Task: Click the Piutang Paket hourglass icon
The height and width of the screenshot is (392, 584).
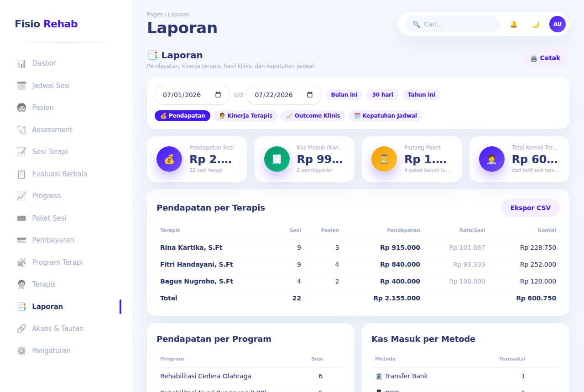Action: [384, 159]
